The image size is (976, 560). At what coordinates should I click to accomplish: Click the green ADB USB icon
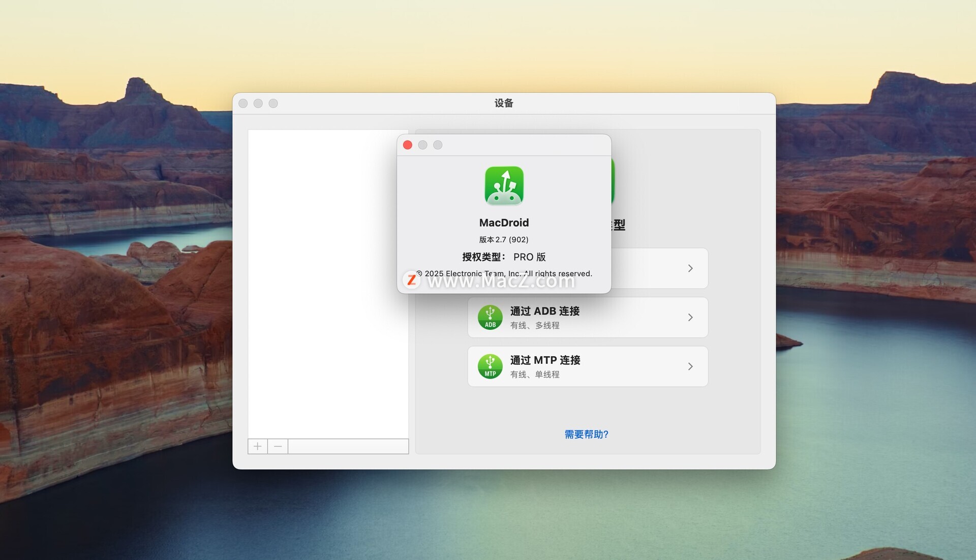490,317
